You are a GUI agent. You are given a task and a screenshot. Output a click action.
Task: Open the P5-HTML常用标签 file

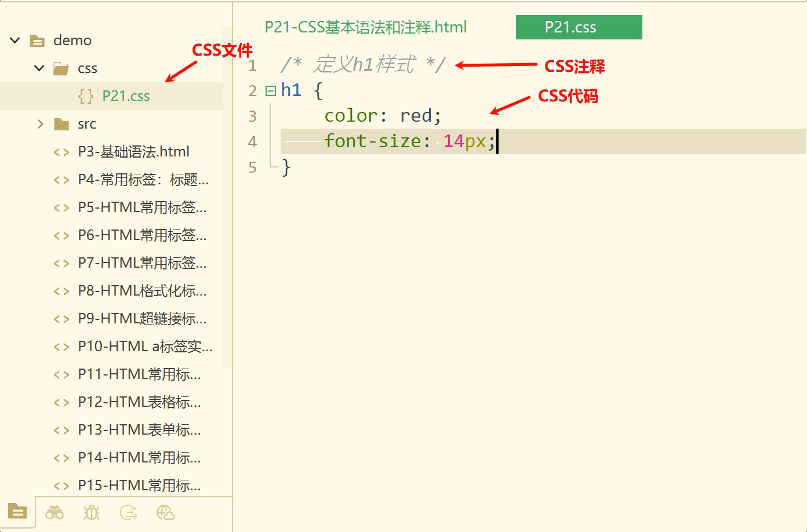coord(142,207)
